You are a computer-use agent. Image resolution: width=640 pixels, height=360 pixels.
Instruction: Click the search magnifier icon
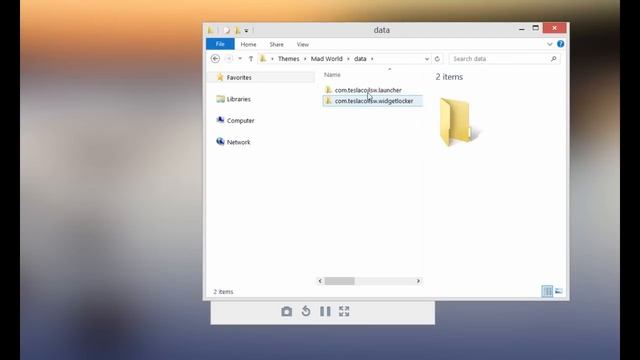tap(553, 59)
